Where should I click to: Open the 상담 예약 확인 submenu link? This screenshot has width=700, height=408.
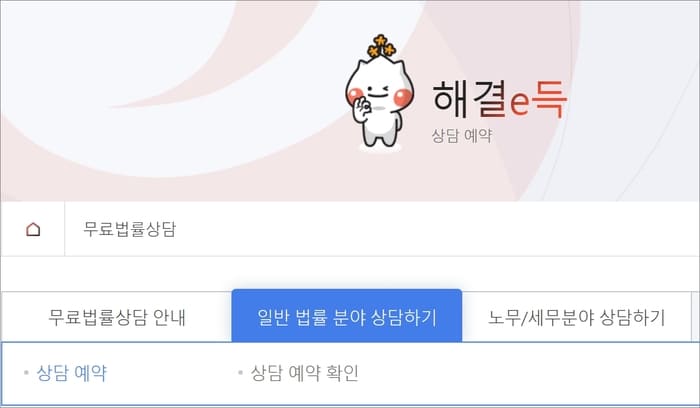(304, 373)
